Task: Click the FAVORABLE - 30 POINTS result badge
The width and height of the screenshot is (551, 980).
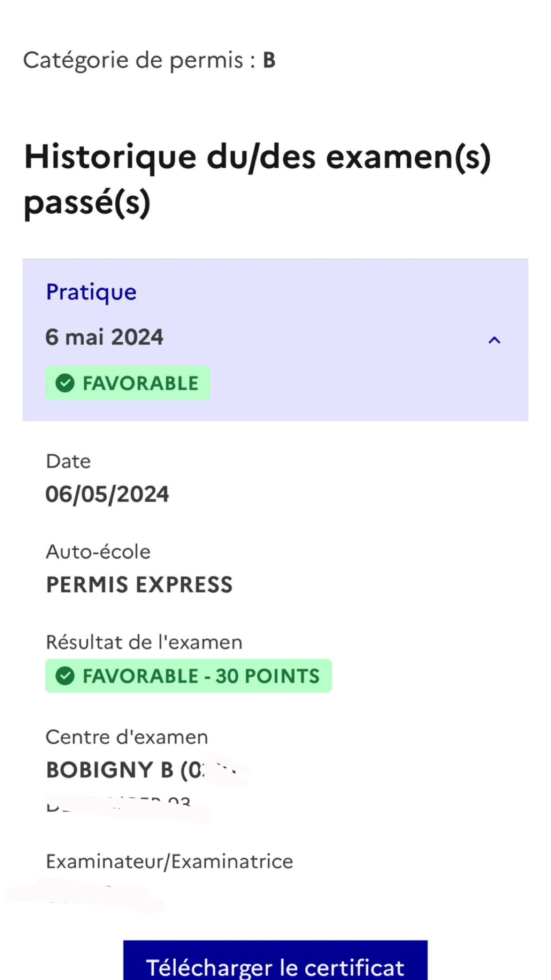Action: 189,676
